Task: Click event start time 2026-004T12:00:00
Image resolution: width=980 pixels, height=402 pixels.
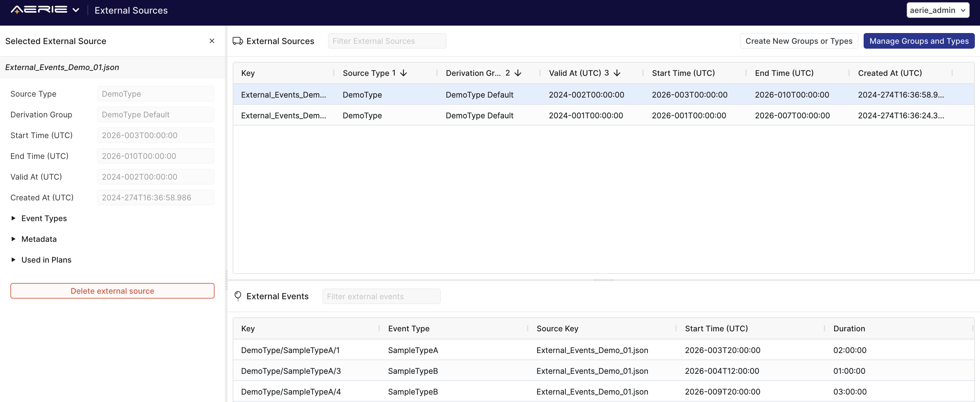Action: click(x=722, y=371)
